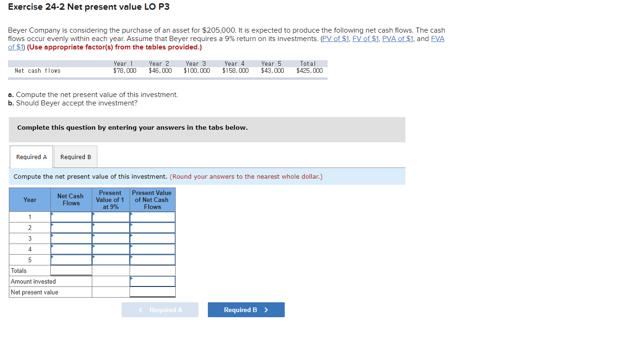Viewport: 644px width, 355px height.
Task: Select Year 1 Present Value of 1 cell
Action: [111, 217]
